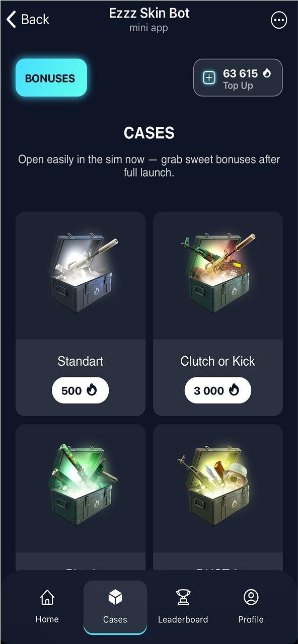Open the yellow glowing case with helmet

pos(218,485)
